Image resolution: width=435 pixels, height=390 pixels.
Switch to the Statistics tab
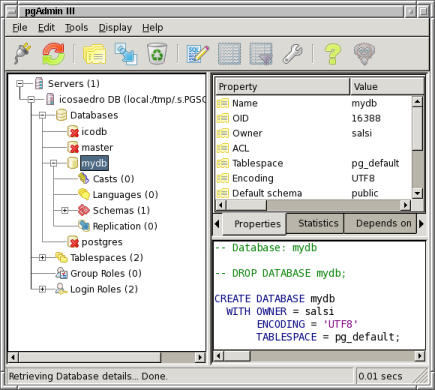315,223
